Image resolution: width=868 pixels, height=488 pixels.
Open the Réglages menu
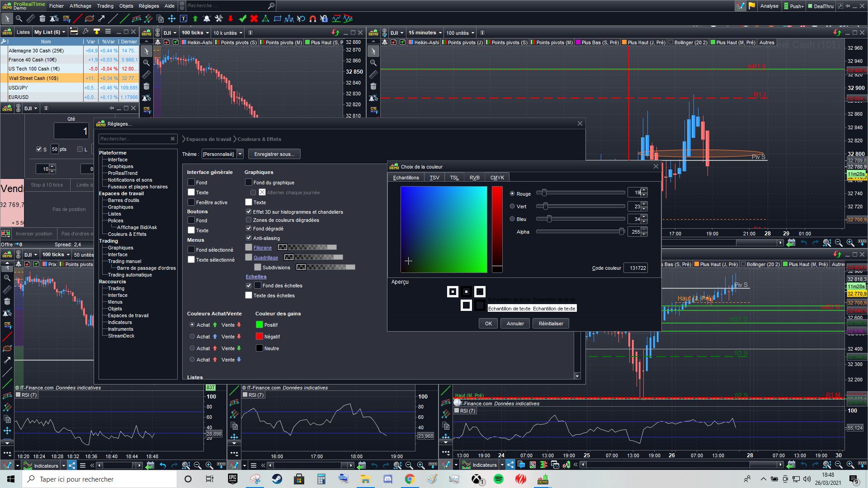point(149,6)
